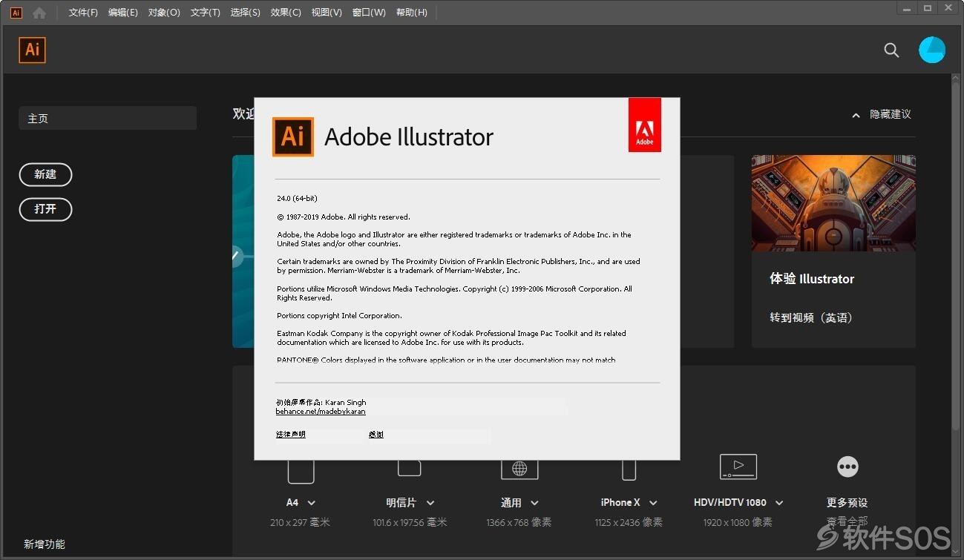Click the more presets ellipsis icon
This screenshot has height=560, width=964.
(x=847, y=467)
